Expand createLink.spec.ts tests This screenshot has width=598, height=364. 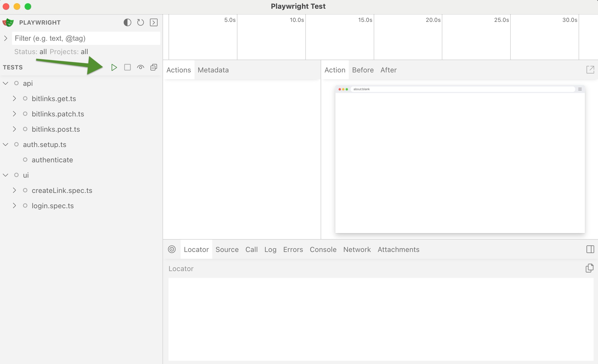point(14,190)
